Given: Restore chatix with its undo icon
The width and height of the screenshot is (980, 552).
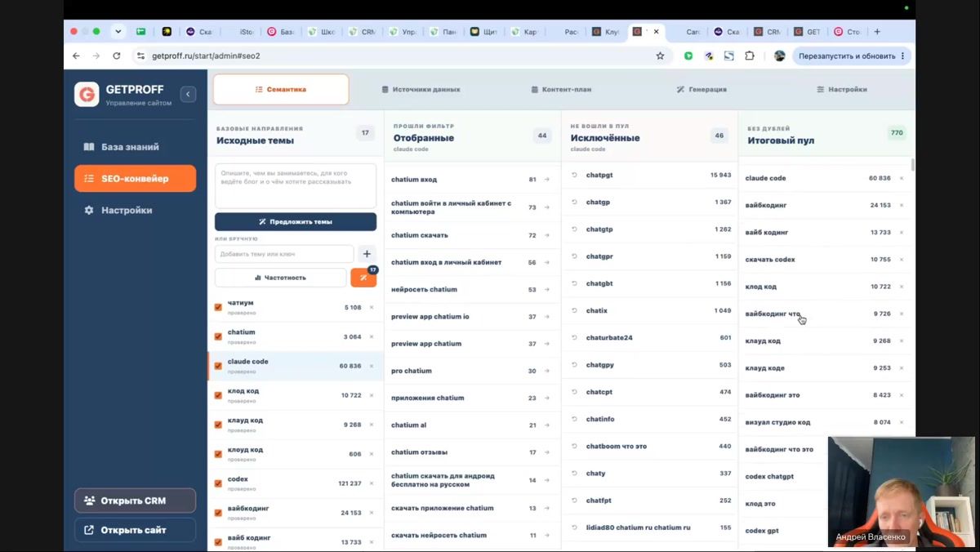Looking at the screenshot, I should click(x=575, y=310).
